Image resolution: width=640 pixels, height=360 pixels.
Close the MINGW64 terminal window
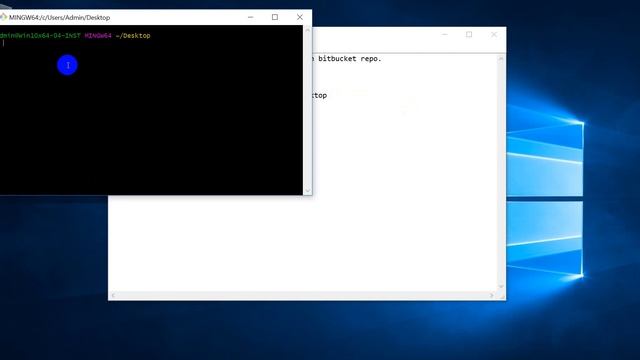tap(300, 17)
